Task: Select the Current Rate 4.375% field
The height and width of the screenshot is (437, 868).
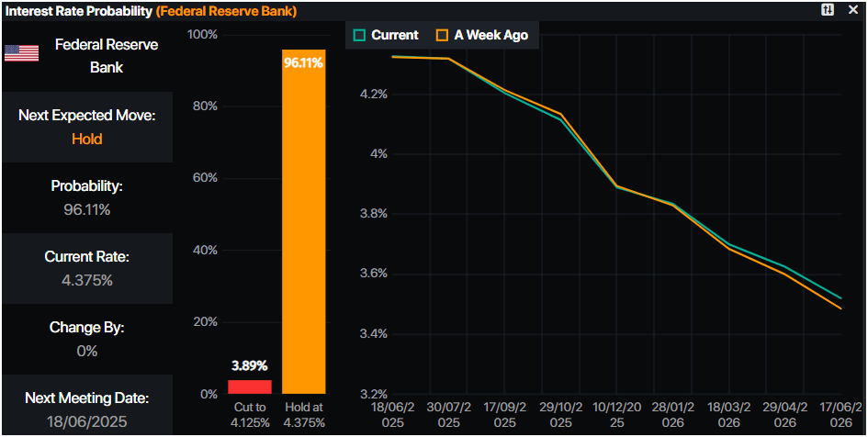Action: (87, 268)
